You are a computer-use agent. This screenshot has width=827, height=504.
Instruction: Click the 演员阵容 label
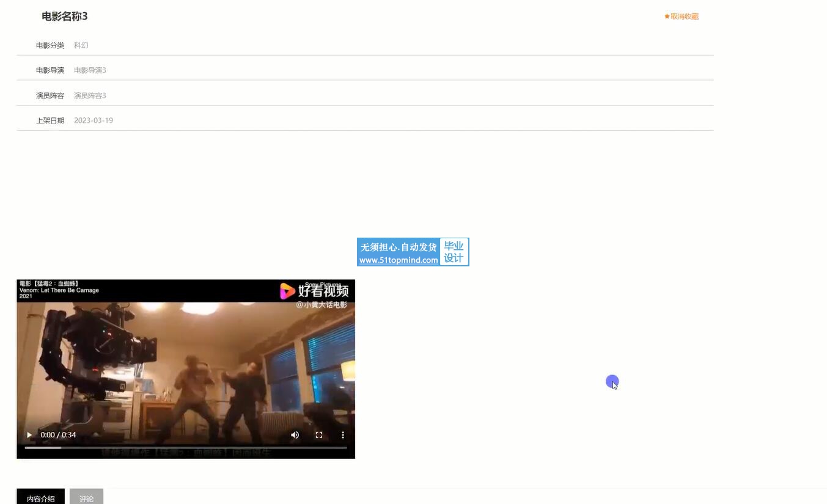click(x=50, y=95)
